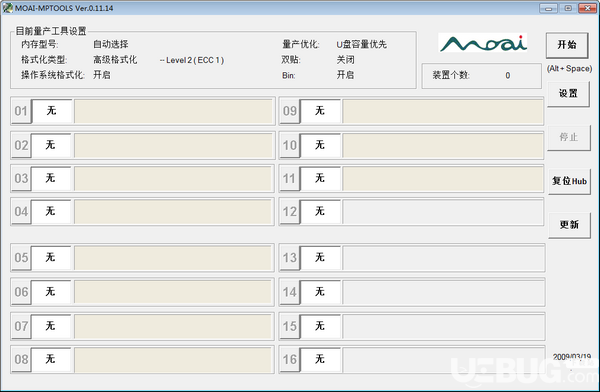600x392 pixels.
Task: Click the 内存型号 label
Action: pyautogui.click(x=39, y=44)
